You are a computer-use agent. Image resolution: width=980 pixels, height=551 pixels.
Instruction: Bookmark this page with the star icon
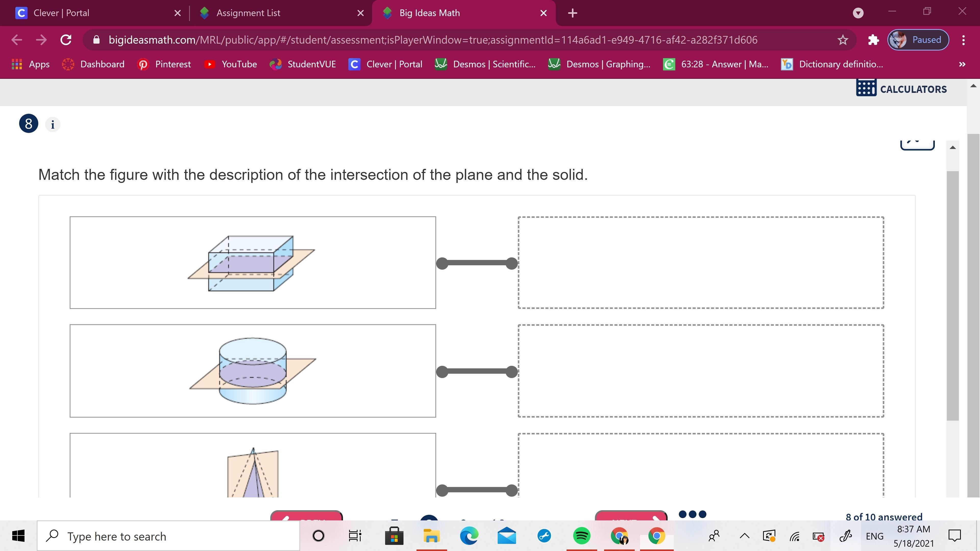[843, 40]
